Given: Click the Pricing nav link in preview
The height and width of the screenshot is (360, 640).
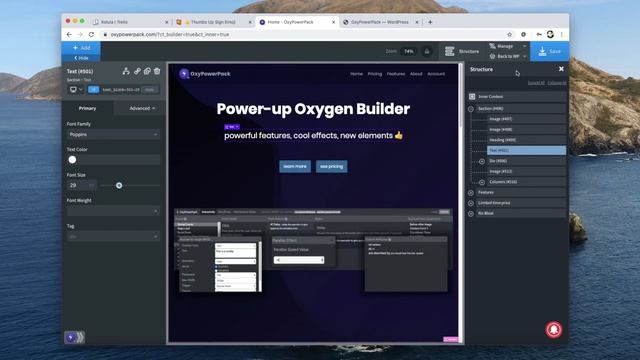Looking at the screenshot, I should [x=375, y=74].
